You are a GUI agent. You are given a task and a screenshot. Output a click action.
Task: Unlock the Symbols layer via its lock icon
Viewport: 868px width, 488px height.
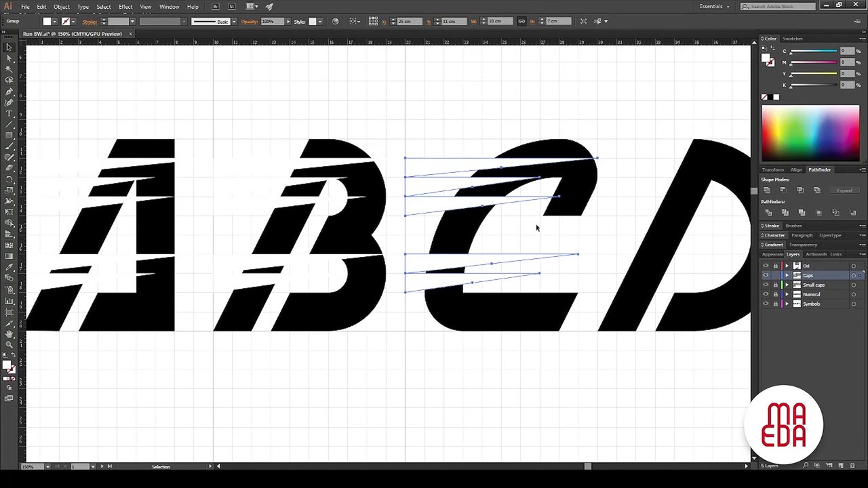(776, 304)
